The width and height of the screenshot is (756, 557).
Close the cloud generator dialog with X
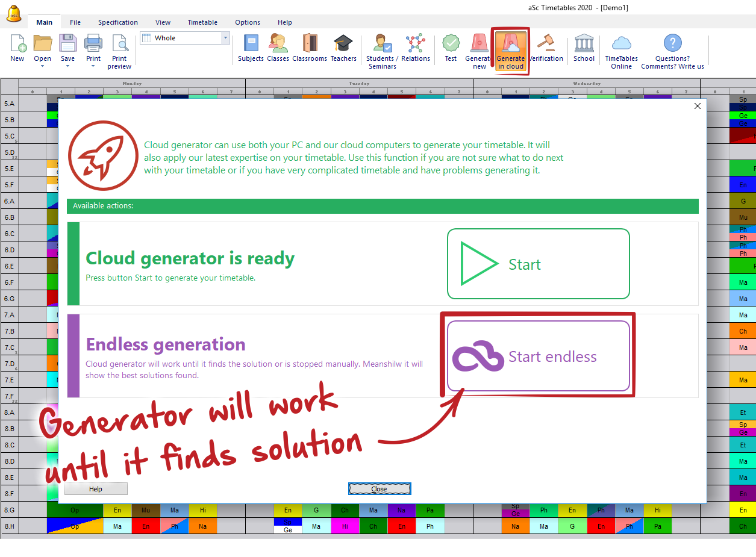[698, 106]
